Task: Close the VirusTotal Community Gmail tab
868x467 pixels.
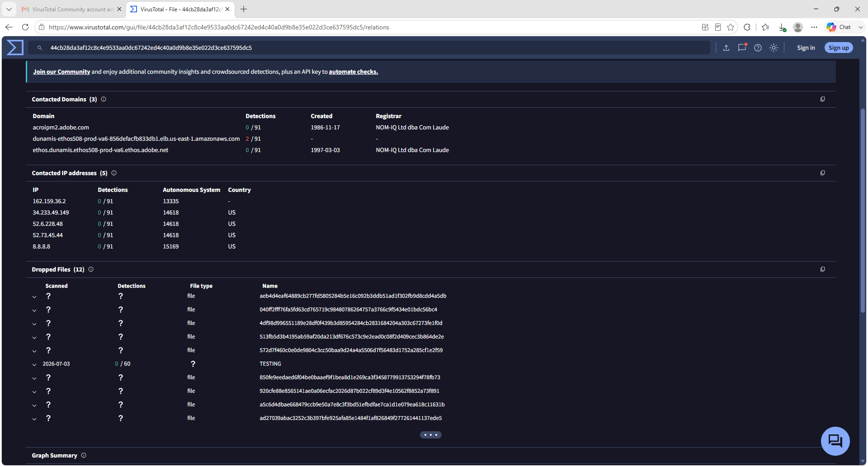Action: click(119, 9)
